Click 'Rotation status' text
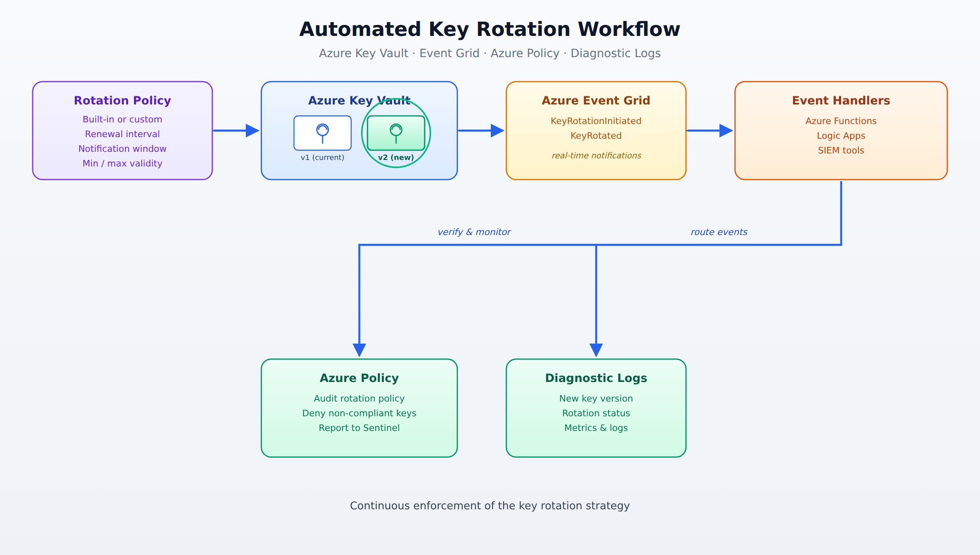Viewport: 980px width, 555px height. 596,413
